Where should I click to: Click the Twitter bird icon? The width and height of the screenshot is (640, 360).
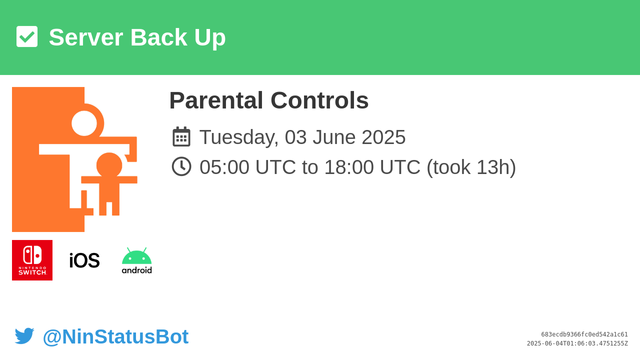(x=24, y=336)
